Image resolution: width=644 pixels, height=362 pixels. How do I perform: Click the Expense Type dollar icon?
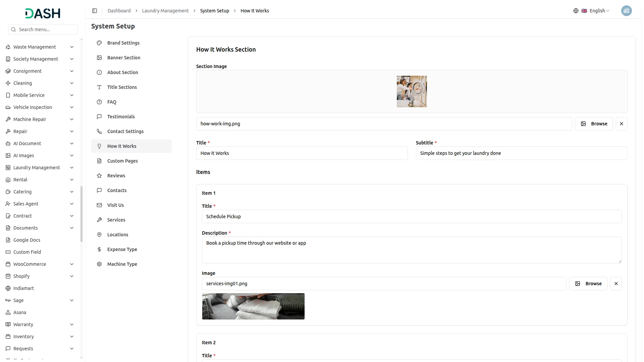pyautogui.click(x=99, y=249)
